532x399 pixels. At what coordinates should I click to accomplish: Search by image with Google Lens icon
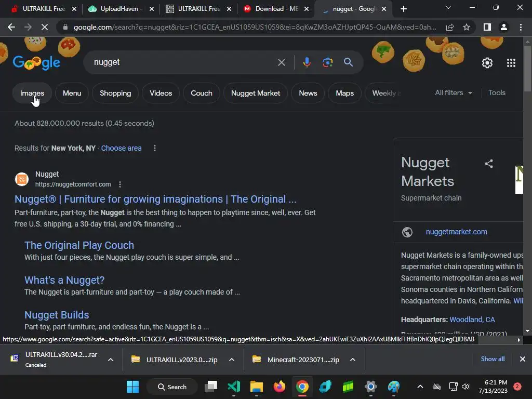[x=327, y=62]
